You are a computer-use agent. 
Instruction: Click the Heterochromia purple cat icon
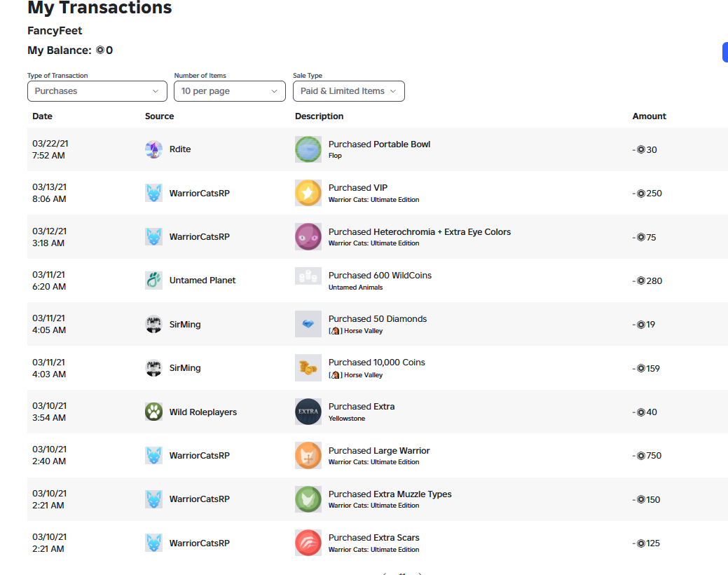tap(308, 236)
